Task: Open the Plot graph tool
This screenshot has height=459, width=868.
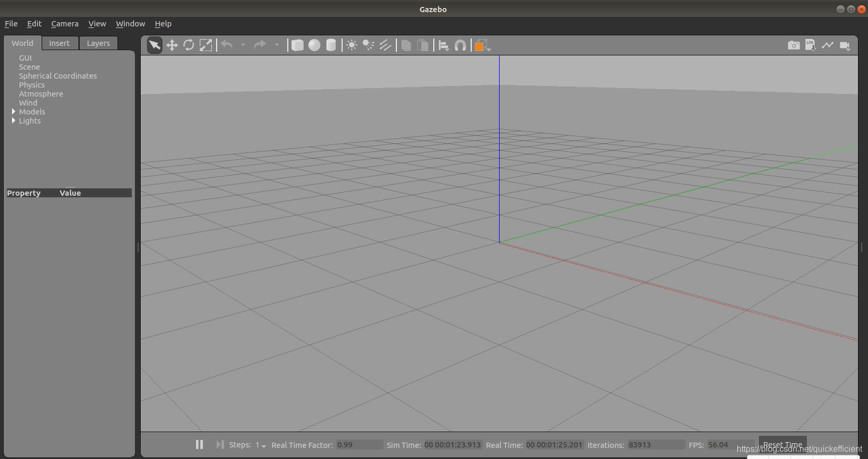Action: pyautogui.click(x=827, y=45)
